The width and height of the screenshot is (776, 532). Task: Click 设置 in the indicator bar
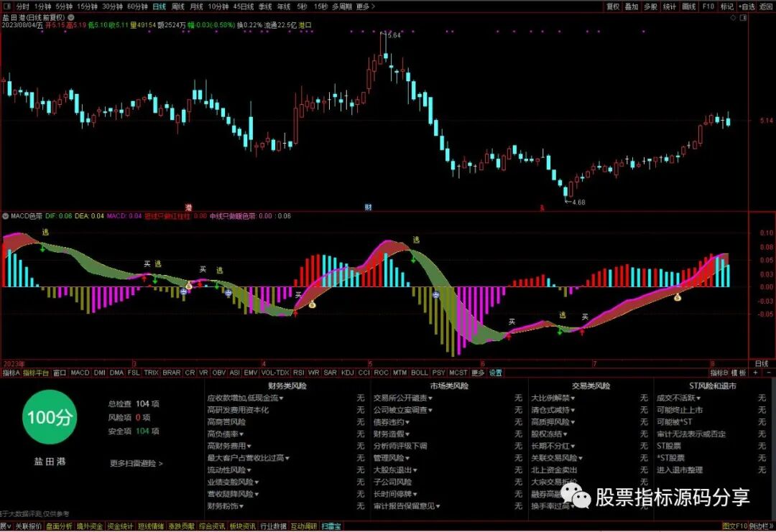click(x=495, y=373)
